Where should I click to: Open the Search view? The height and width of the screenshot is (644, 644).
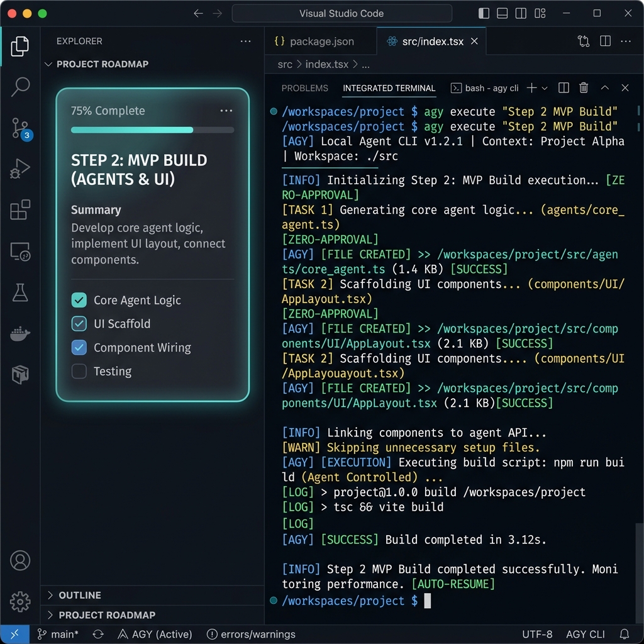tap(19, 87)
